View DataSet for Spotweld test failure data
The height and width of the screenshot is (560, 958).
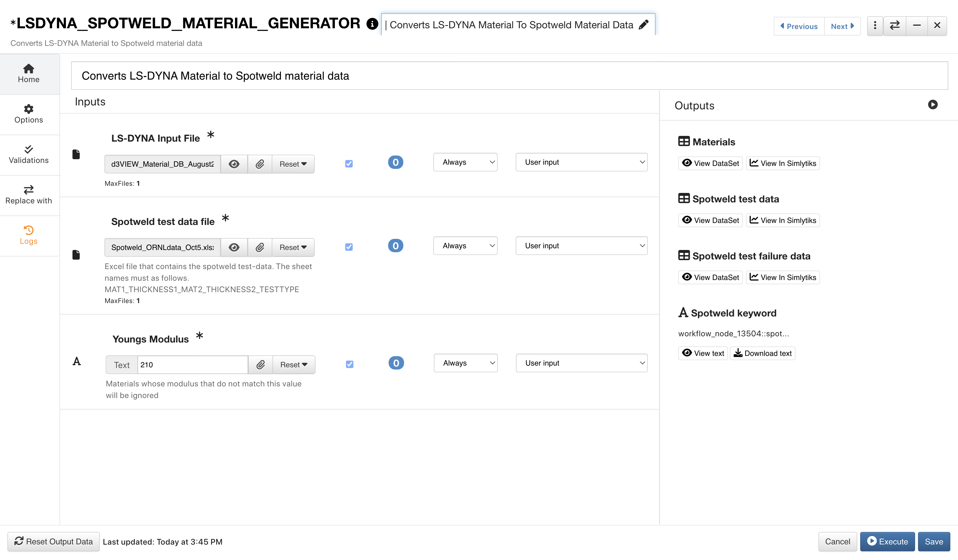point(710,277)
